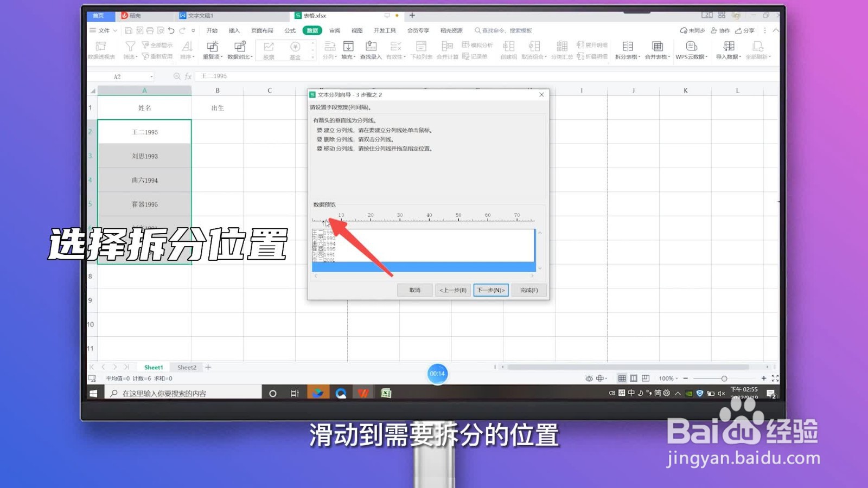Click the Collaborate (协作) button

tap(720, 30)
